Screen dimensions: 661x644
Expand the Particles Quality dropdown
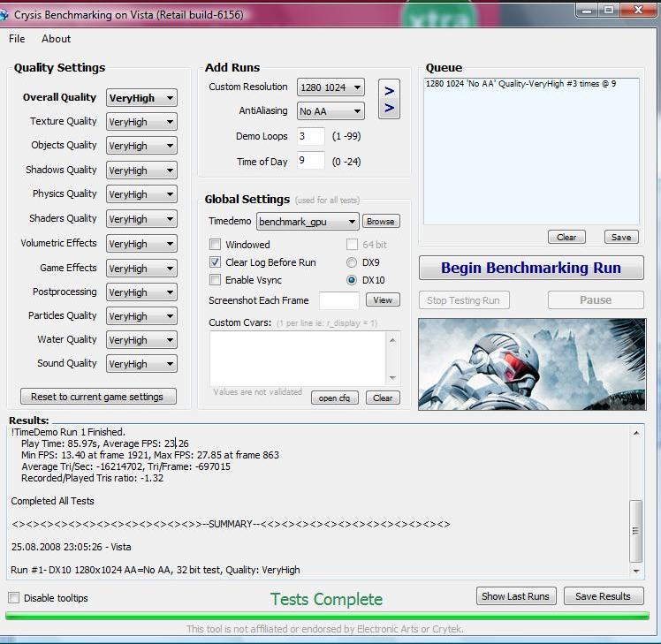coord(141,316)
